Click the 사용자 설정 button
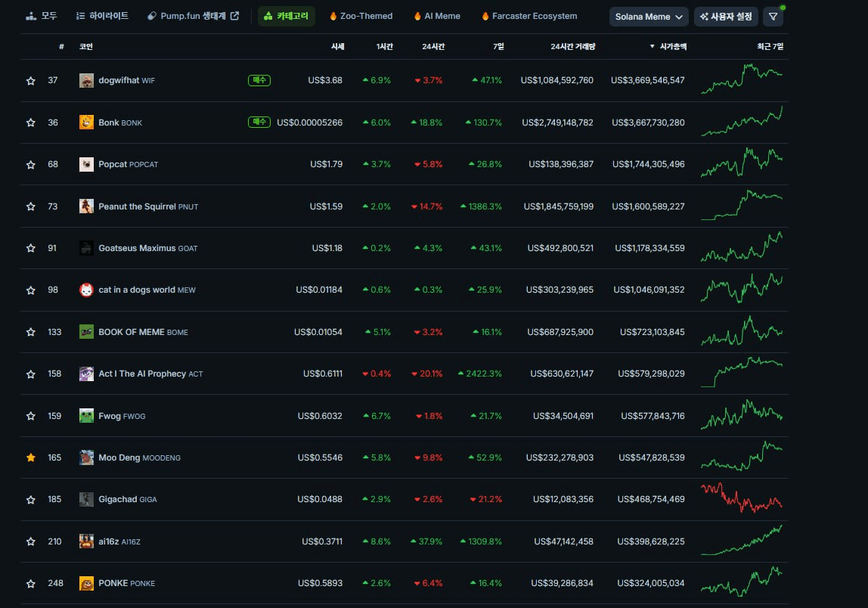 (727, 17)
